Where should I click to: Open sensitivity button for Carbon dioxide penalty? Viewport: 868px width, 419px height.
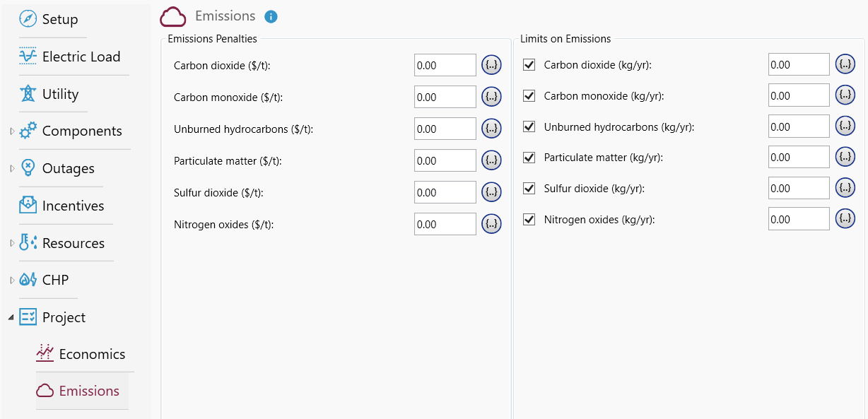pyautogui.click(x=491, y=65)
